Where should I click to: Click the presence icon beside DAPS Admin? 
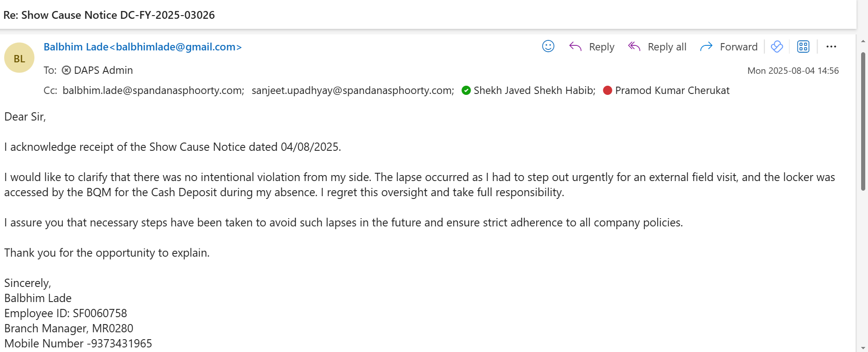tap(66, 70)
